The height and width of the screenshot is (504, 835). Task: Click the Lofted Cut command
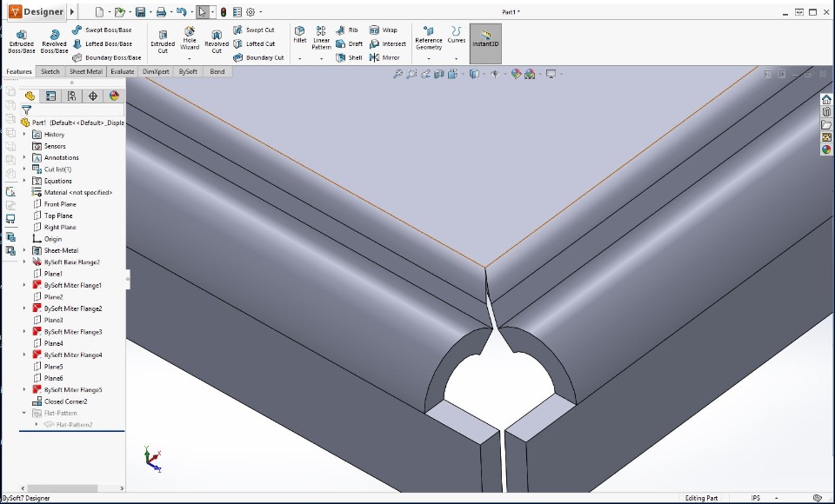pos(254,43)
